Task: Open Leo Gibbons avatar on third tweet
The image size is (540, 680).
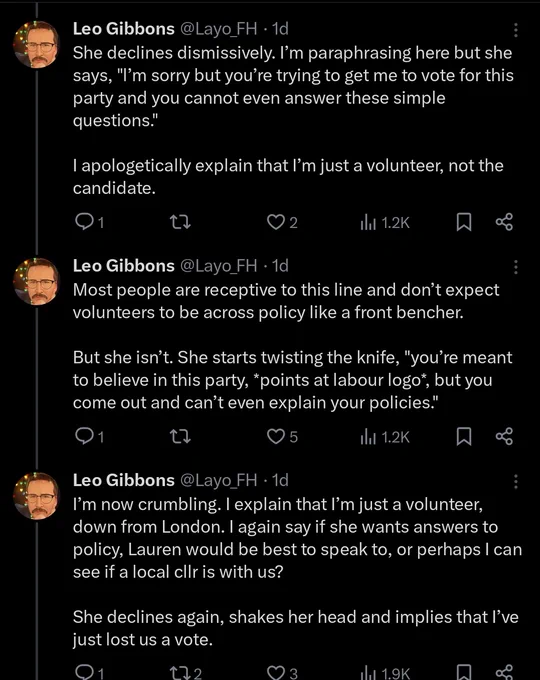Action: coord(36,496)
